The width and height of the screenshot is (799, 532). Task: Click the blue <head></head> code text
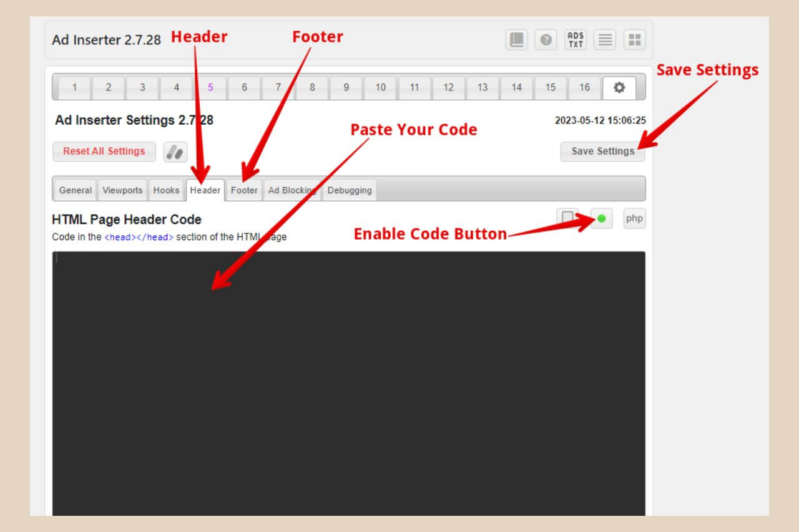(x=139, y=238)
